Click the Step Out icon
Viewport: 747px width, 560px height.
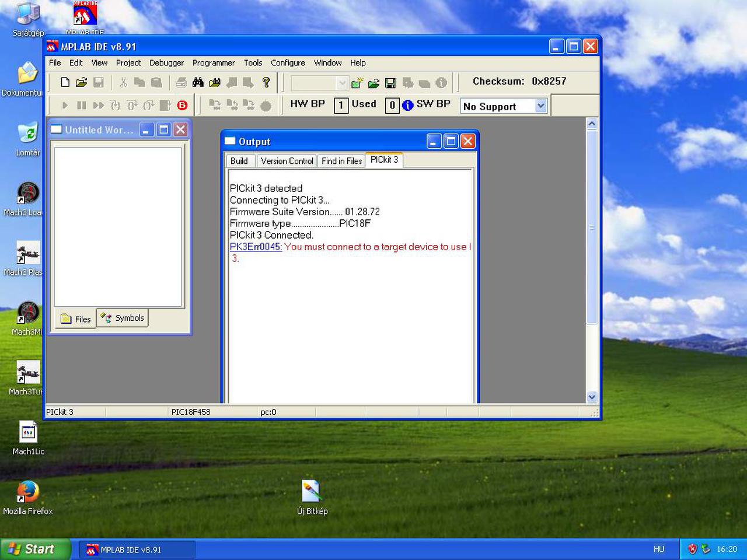tap(149, 106)
